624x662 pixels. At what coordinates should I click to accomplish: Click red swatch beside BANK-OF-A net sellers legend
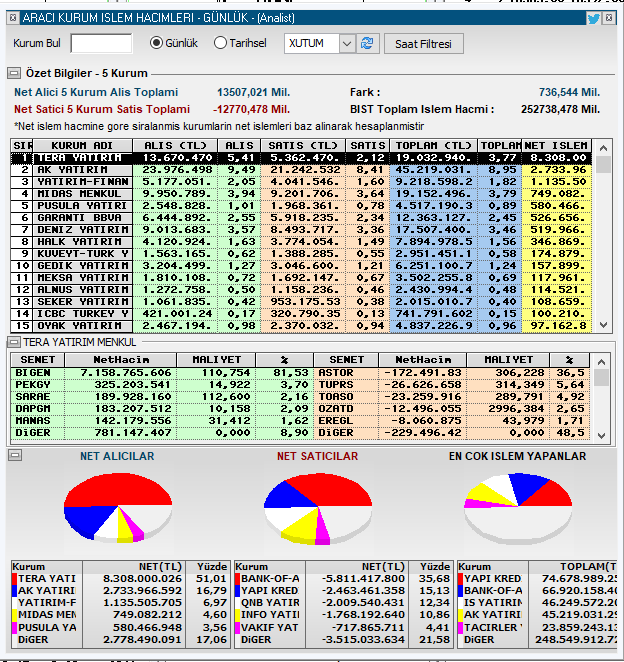237,579
